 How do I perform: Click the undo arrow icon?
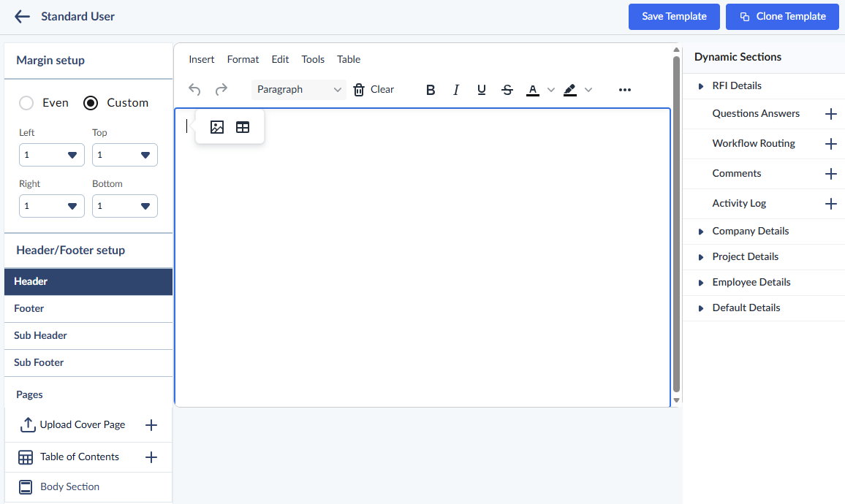(x=194, y=89)
